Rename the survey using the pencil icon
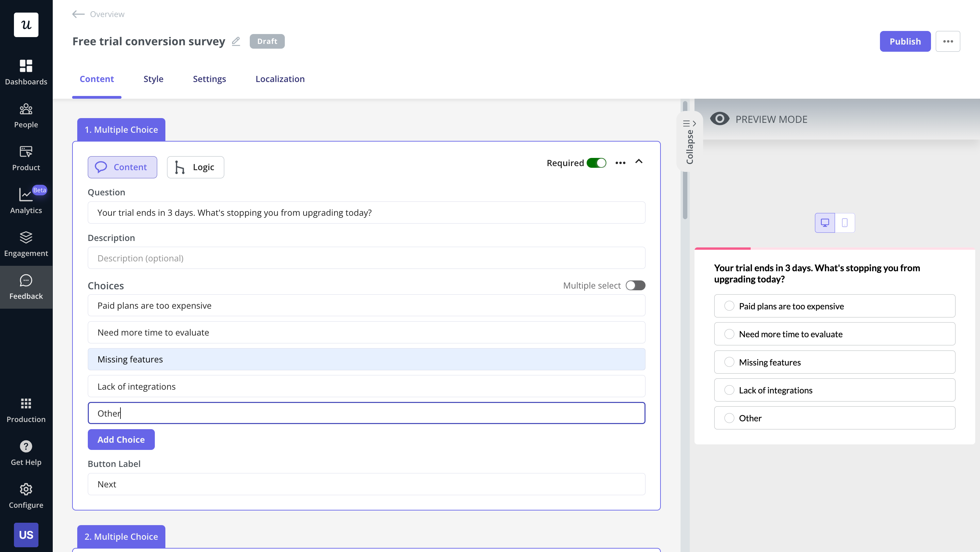The image size is (980, 552). [236, 41]
